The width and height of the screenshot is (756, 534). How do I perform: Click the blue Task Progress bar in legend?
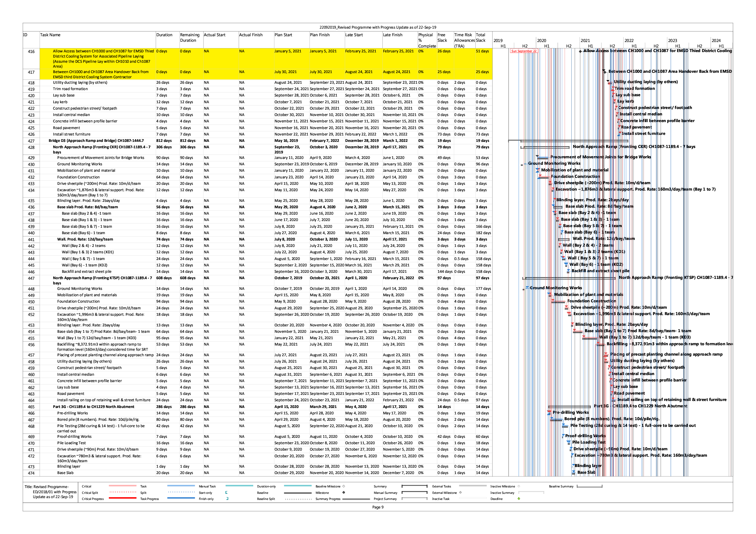pyautogui.click(x=181, y=498)
